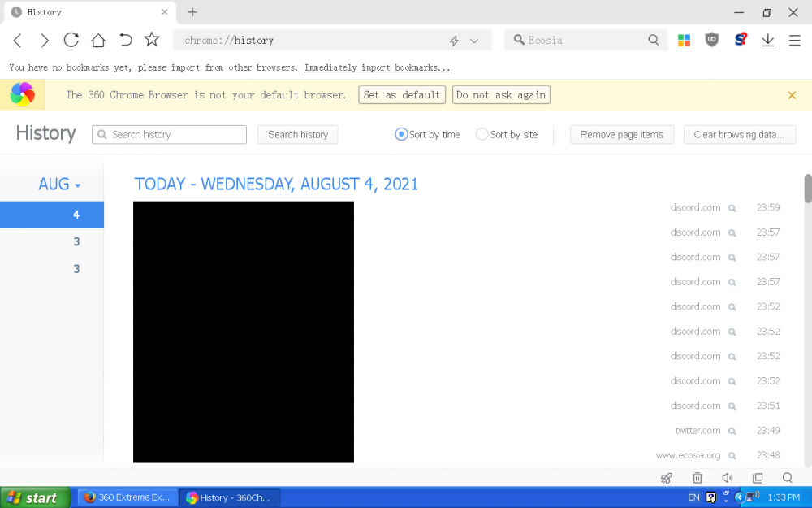The width and height of the screenshot is (812, 508).
Task: Click Immediately import bookmarks link
Action: [x=378, y=68]
